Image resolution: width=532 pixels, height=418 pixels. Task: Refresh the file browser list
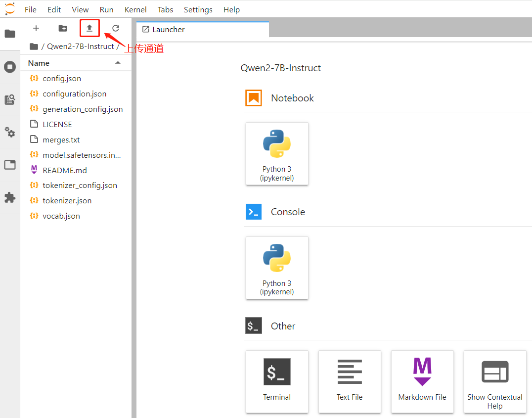coord(116,28)
